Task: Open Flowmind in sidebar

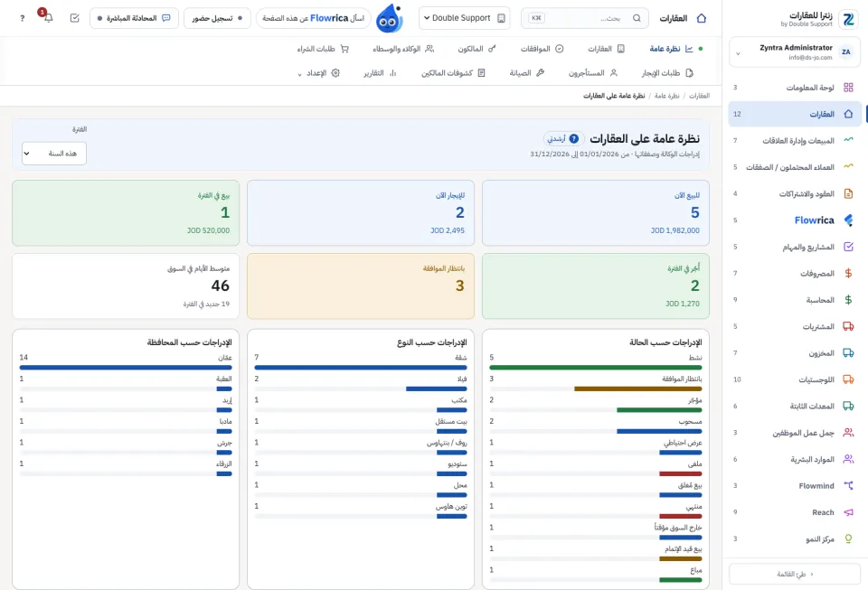Action: (795, 485)
